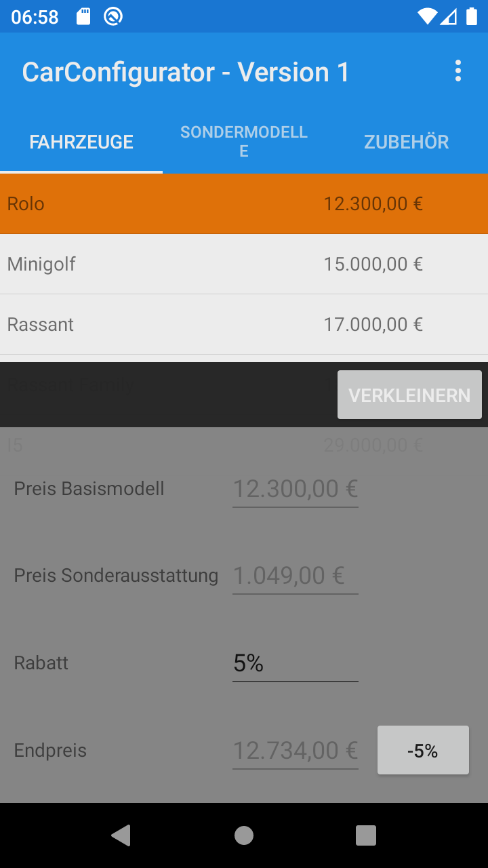Image resolution: width=488 pixels, height=868 pixels.
Task: Tap the Preis Sonderausstattung value field
Action: coord(295,576)
